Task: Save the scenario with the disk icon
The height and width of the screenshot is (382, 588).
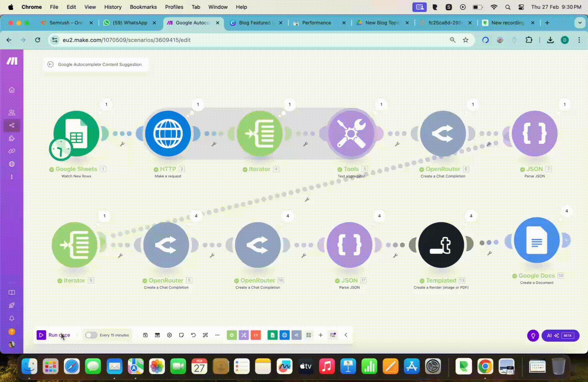Action: pyautogui.click(x=146, y=335)
